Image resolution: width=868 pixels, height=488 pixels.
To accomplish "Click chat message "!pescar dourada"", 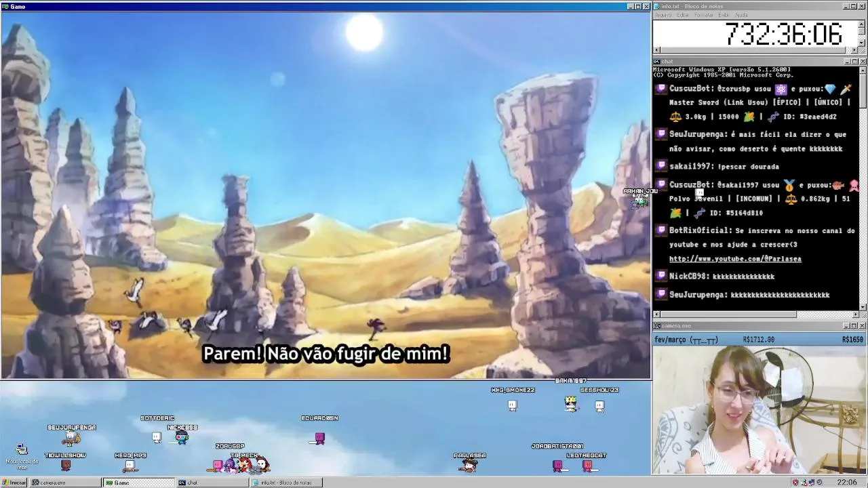I will click(749, 167).
